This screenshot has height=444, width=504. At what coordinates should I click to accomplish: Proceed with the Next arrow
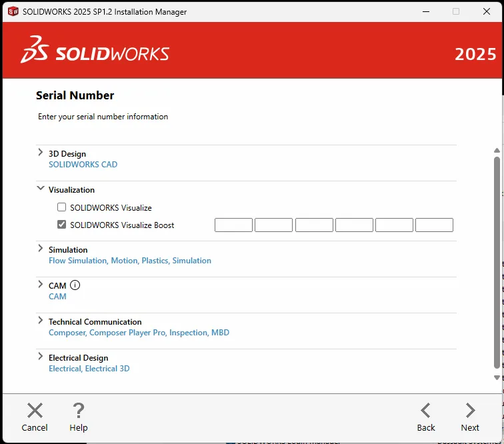click(470, 411)
